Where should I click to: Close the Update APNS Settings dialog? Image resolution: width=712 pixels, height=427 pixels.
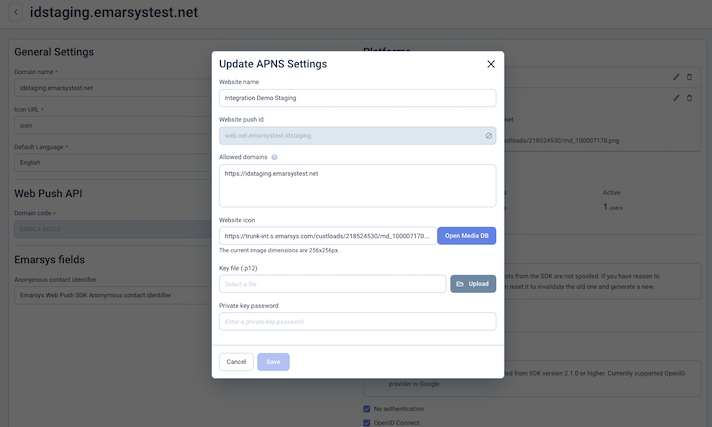[491, 64]
